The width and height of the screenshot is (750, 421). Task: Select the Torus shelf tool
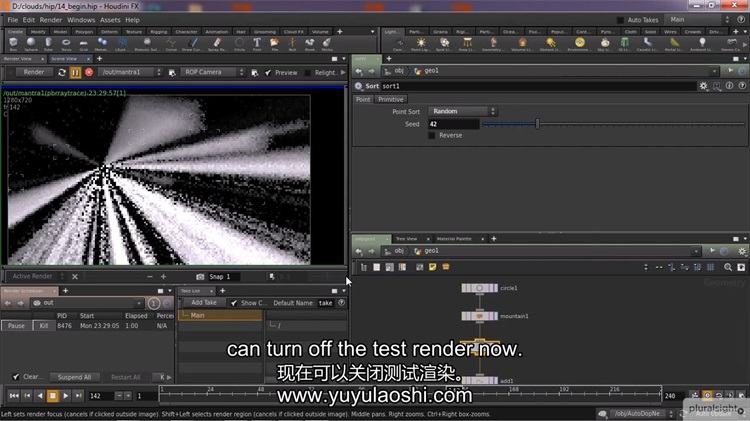(x=66, y=44)
